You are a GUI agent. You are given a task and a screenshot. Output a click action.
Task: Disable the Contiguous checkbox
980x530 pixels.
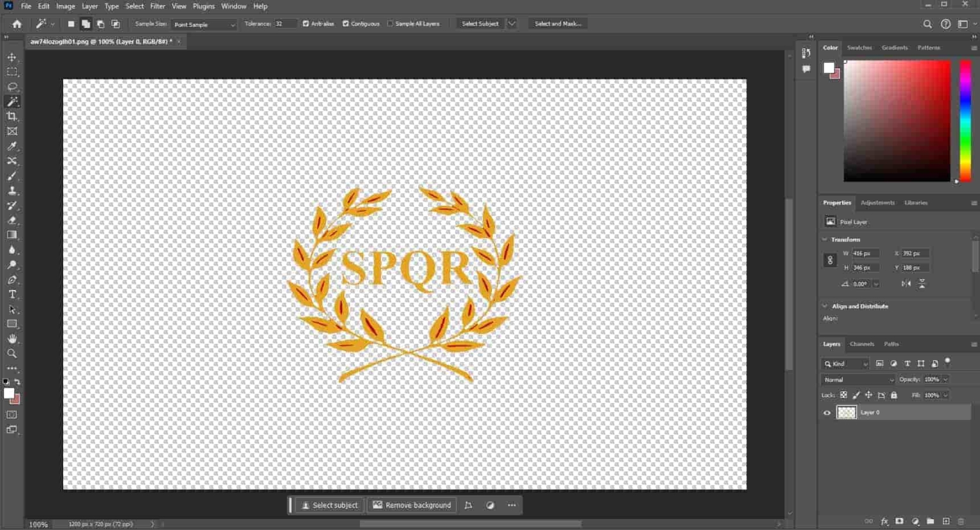346,24
